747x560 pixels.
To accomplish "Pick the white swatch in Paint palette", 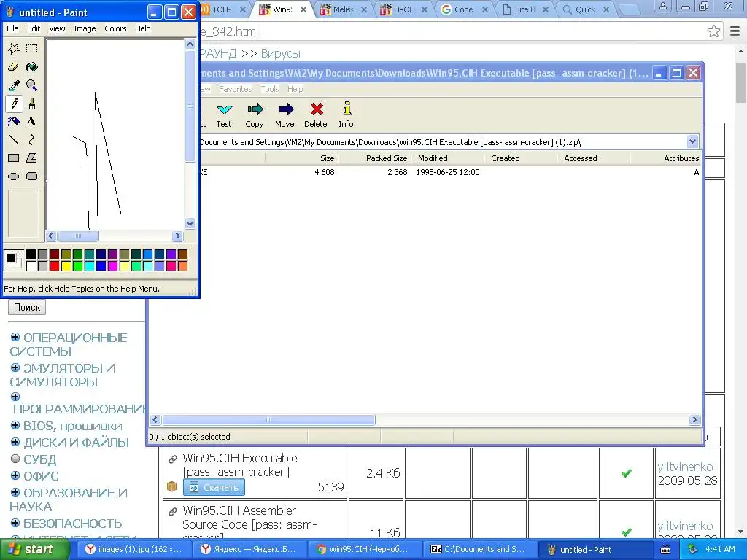I will [31, 265].
